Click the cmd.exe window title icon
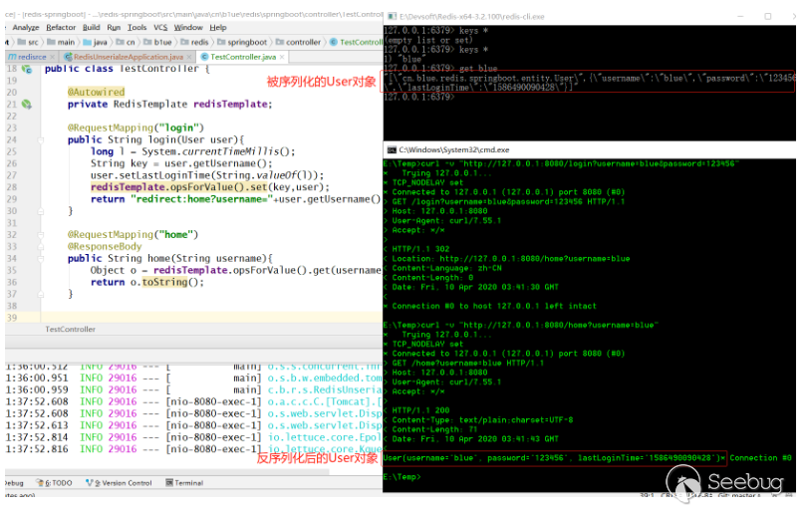Screen dimensions: 812x511 [x=393, y=148]
